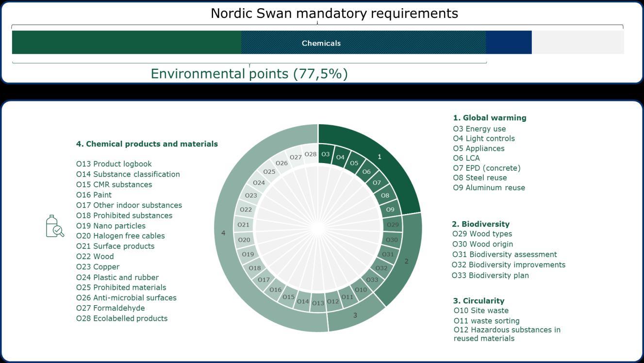The height and width of the screenshot is (363, 644).
Task: Pick the O7 segment in the ring
Action: point(377,183)
